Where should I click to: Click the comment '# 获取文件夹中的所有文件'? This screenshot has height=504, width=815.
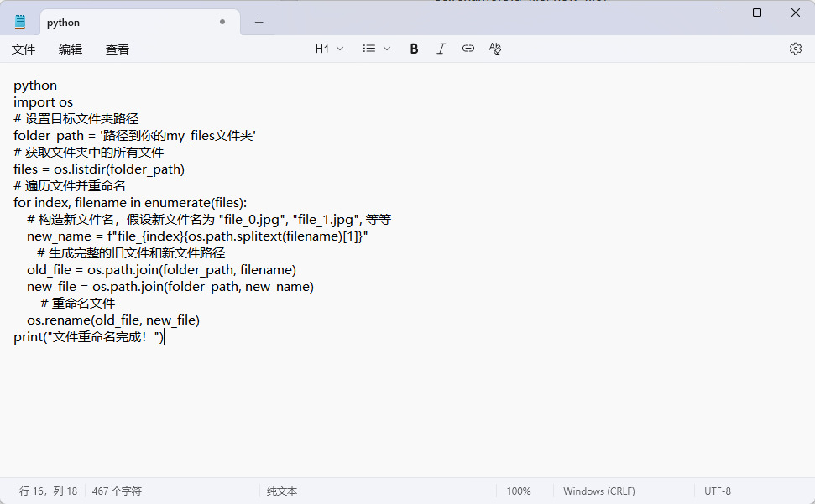click(x=88, y=153)
